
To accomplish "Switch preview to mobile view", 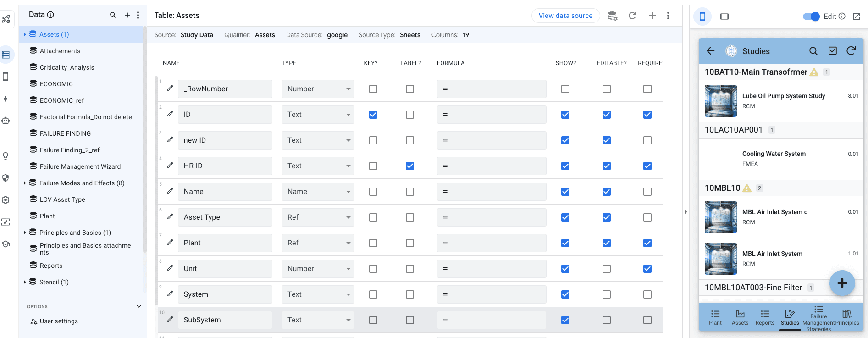I will pyautogui.click(x=702, y=17).
